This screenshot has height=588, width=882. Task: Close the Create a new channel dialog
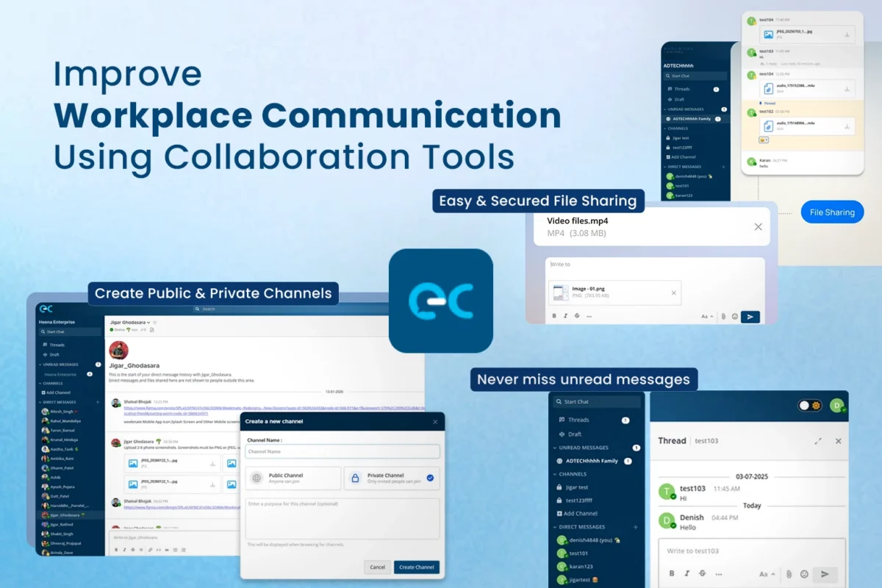coord(435,421)
